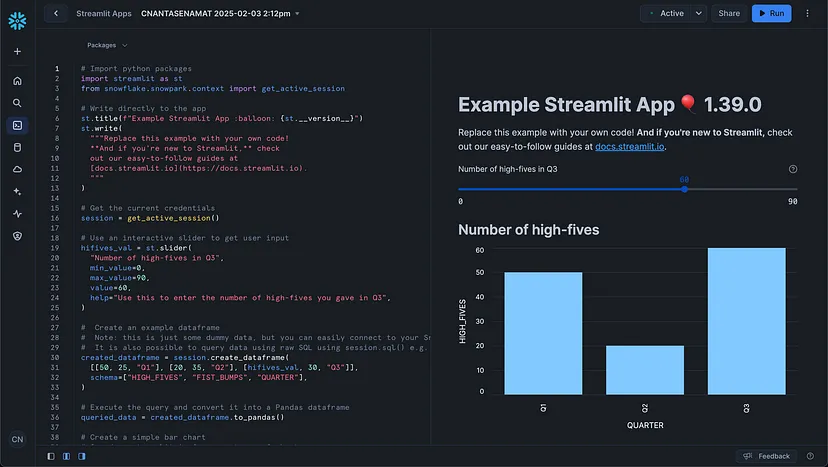Click the Q1 bar in the chart
Image resolution: width=828 pixels, height=467 pixels.
(x=543, y=333)
